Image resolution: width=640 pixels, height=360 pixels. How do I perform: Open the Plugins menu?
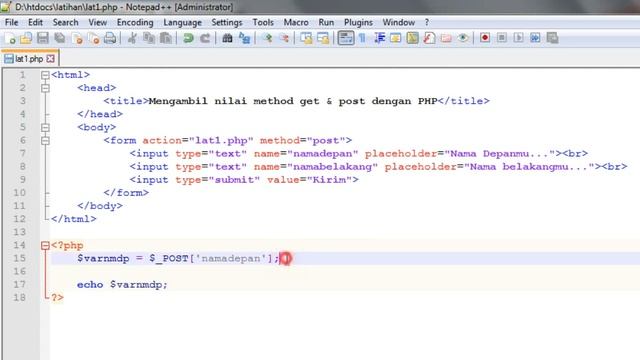tap(358, 22)
